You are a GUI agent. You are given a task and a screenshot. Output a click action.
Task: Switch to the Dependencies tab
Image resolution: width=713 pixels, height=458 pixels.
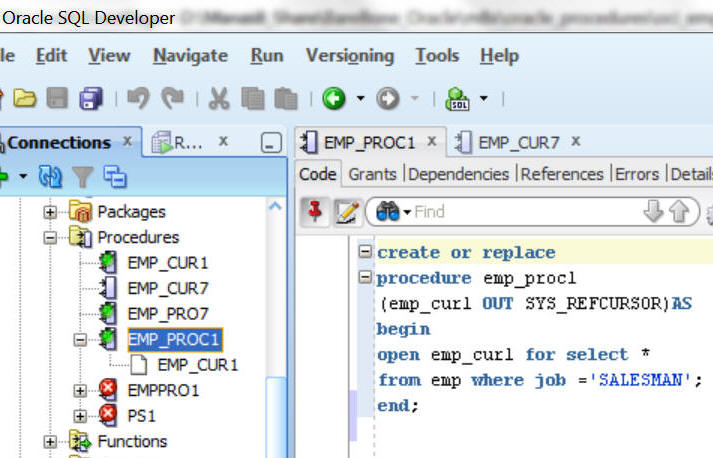point(458,174)
